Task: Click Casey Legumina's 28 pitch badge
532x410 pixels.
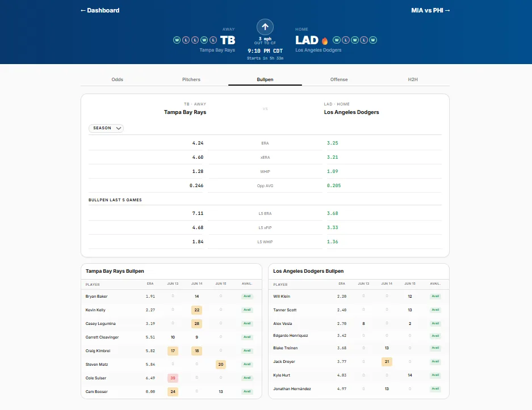Action: (197, 324)
